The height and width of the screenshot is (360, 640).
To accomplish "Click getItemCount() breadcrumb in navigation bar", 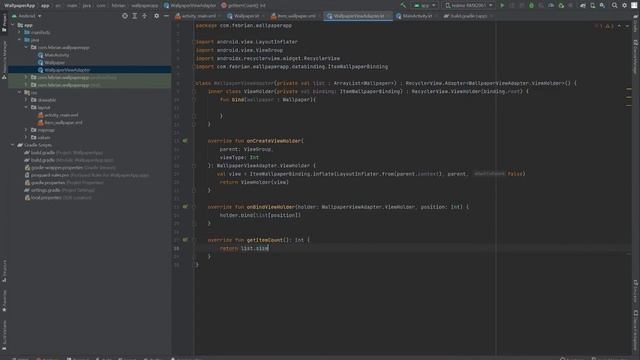I will pyautogui.click(x=243, y=5).
